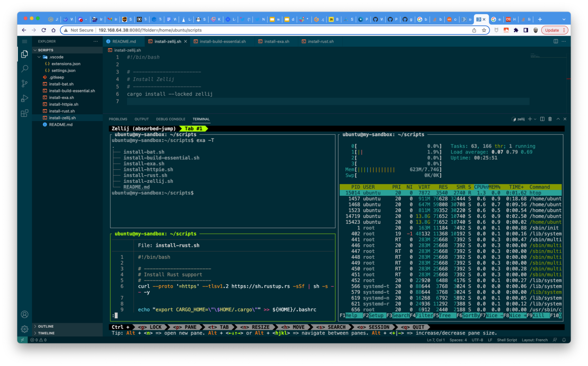This screenshot has height=366, width=588.
Task: Close the install-zellij.sh editor tab
Action: point(185,41)
